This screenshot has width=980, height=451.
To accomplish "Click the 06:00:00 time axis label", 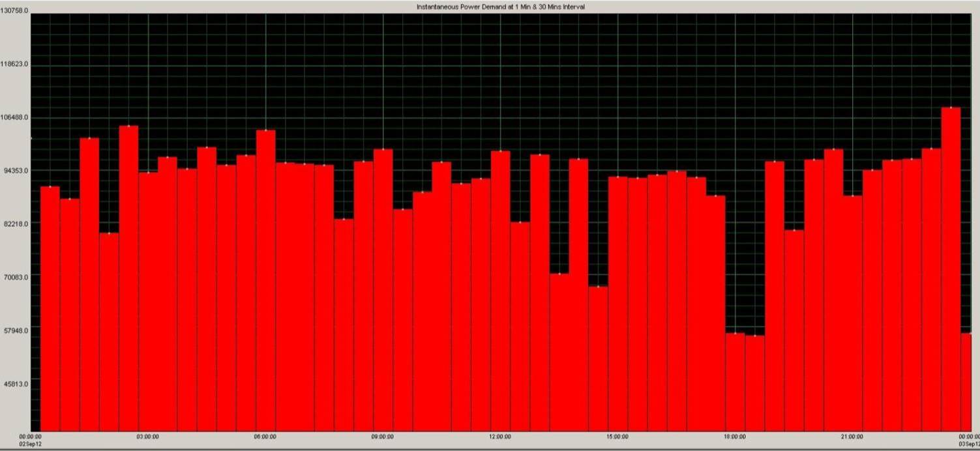I will tap(265, 437).
